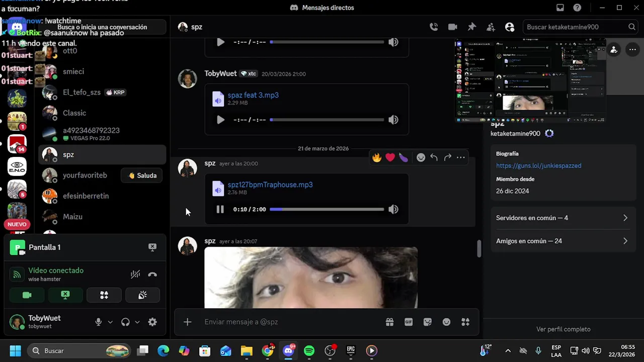
Task: Start a video call with spz
Action: [452, 27]
